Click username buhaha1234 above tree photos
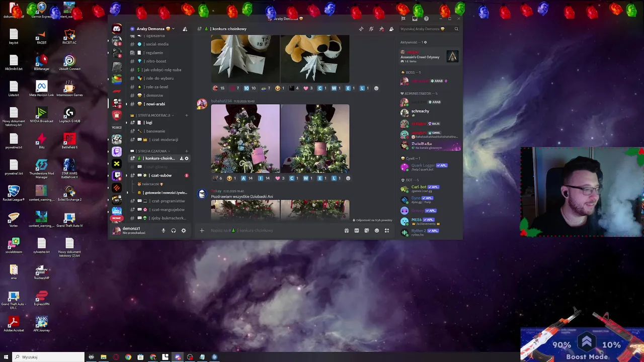Viewport: 644px width, 362px height. [x=221, y=101]
